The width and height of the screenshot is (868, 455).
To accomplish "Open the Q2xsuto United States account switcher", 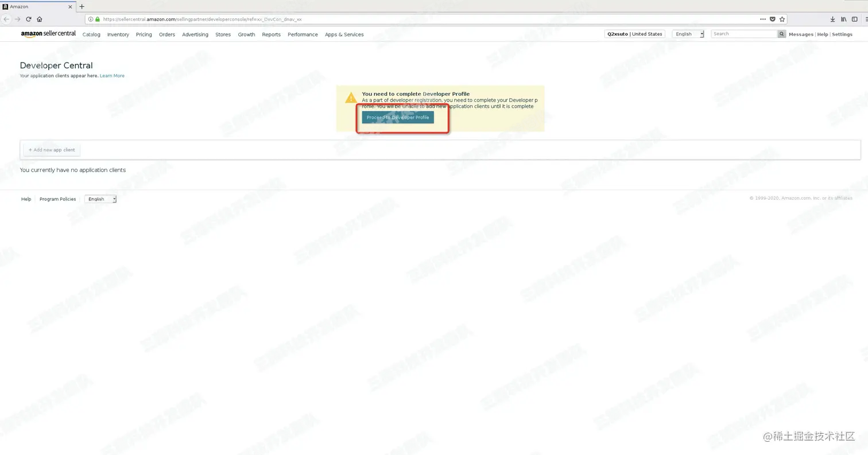I will 634,34.
